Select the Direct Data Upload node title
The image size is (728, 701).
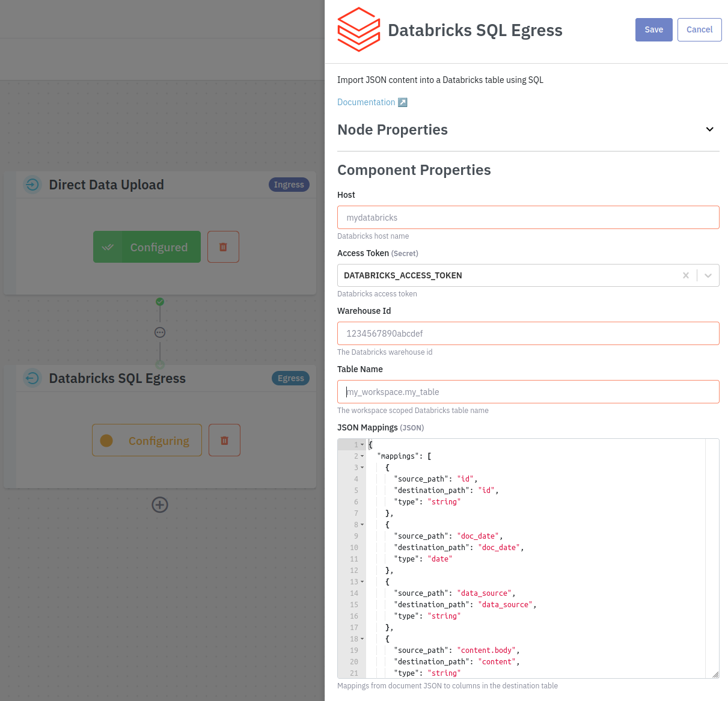point(106,185)
